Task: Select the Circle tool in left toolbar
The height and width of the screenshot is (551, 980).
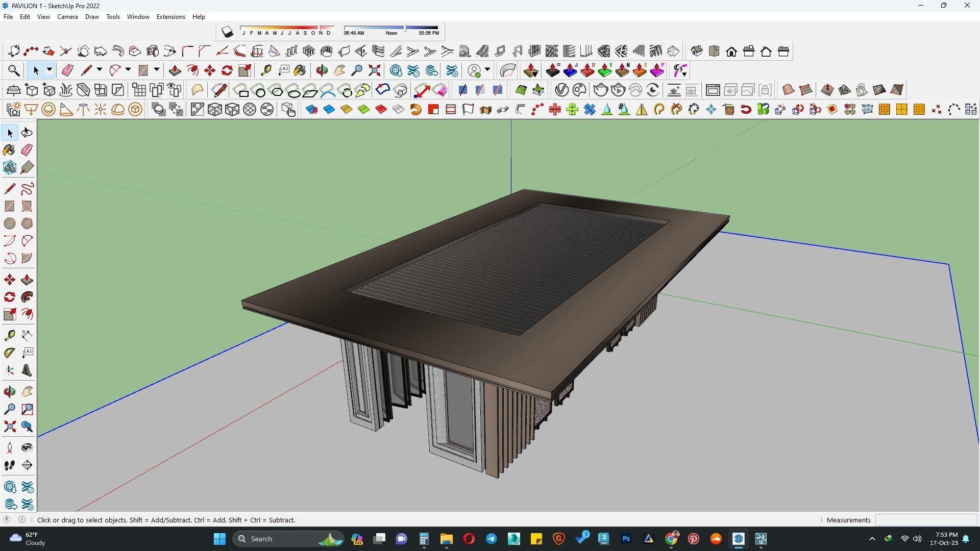Action: click(9, 223)
